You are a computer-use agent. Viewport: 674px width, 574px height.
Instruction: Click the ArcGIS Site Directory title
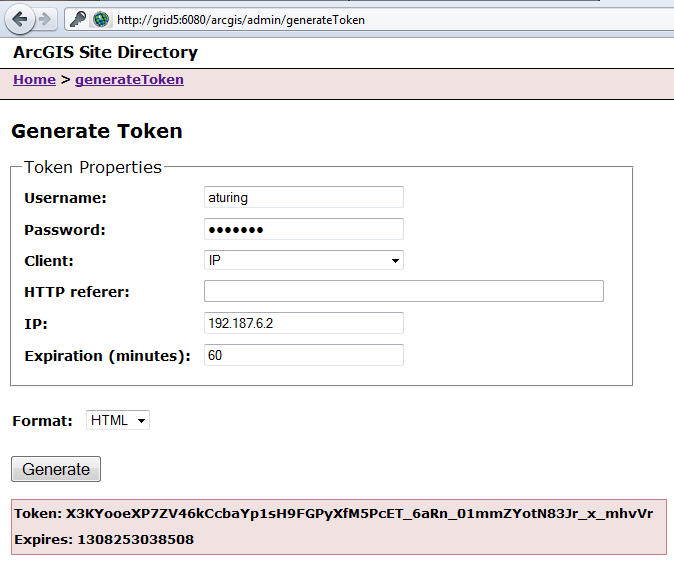point(105,53)
